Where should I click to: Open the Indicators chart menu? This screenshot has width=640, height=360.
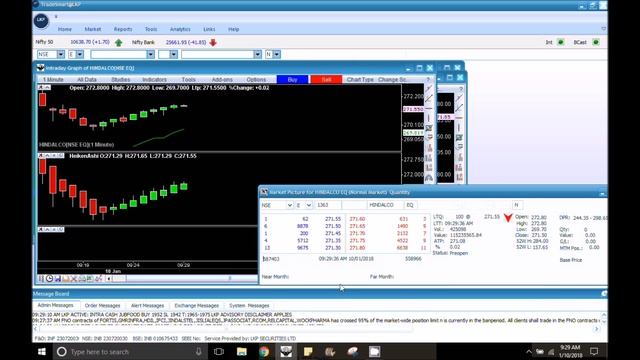coord(154,80)
